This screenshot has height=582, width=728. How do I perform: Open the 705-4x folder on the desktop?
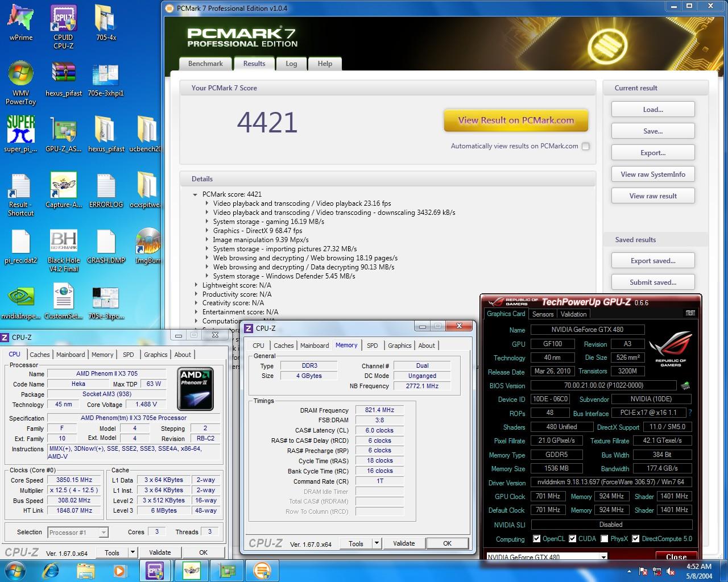(x=106, y=23)
